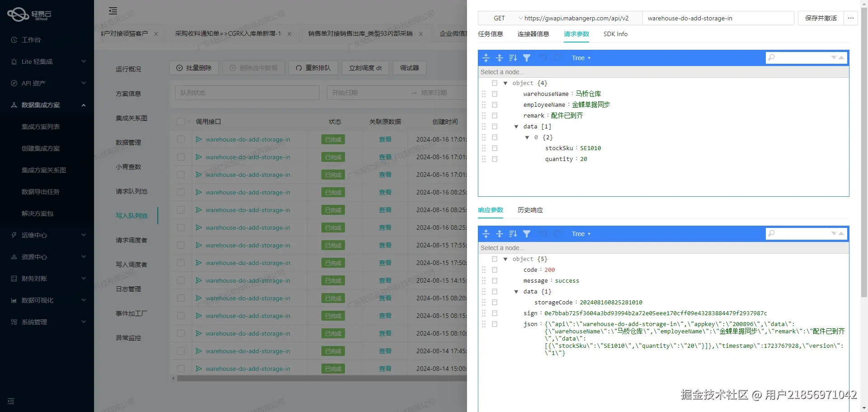This screenshot has width=868, height=412.
Task: Sort contents in response JSON editor
Action: [513, 234]
